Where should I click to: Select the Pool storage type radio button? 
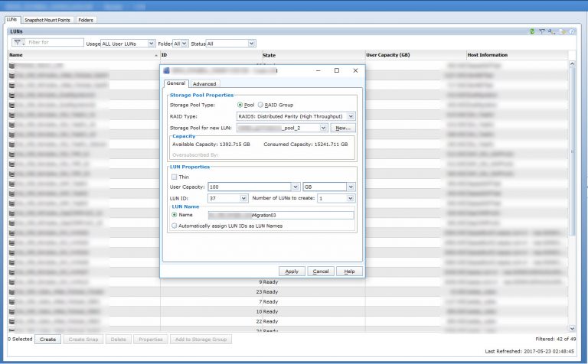pyautogui.click(x=241, y=104)
